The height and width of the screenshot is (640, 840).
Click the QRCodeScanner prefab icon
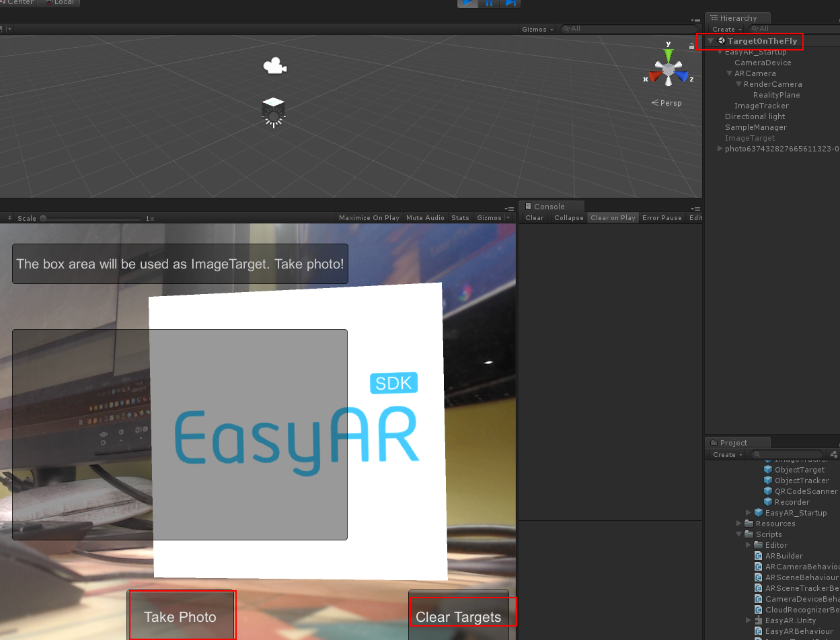tap(769, 491)
